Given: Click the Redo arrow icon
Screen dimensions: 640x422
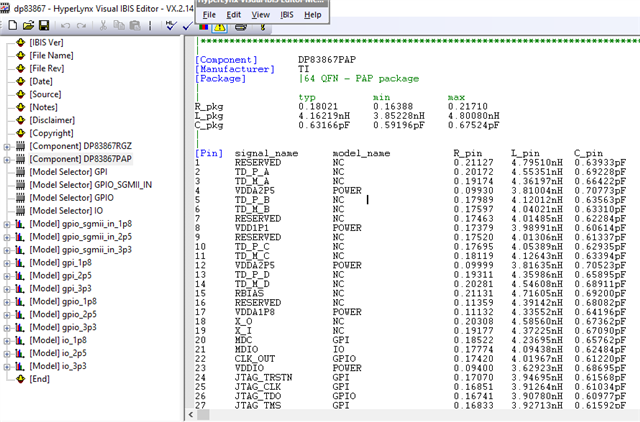Looking at the screenshot, I should click(x=82, y=26).
